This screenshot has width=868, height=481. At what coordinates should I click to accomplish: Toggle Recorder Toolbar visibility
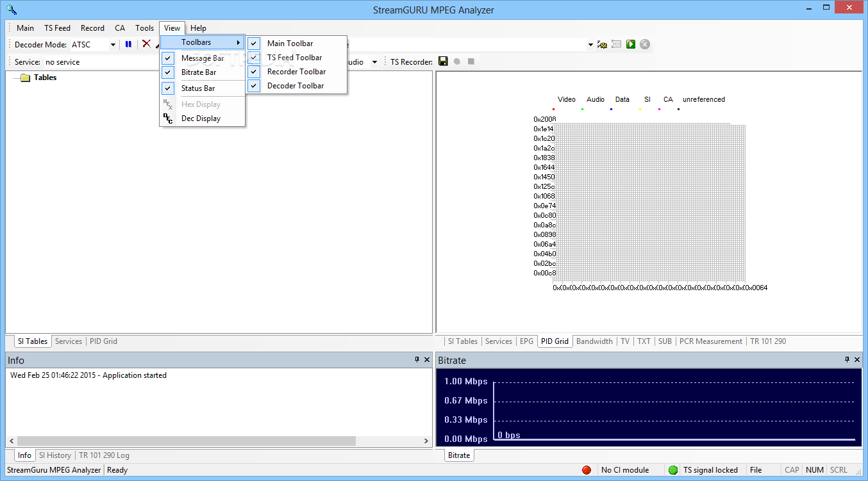[254, 72]
